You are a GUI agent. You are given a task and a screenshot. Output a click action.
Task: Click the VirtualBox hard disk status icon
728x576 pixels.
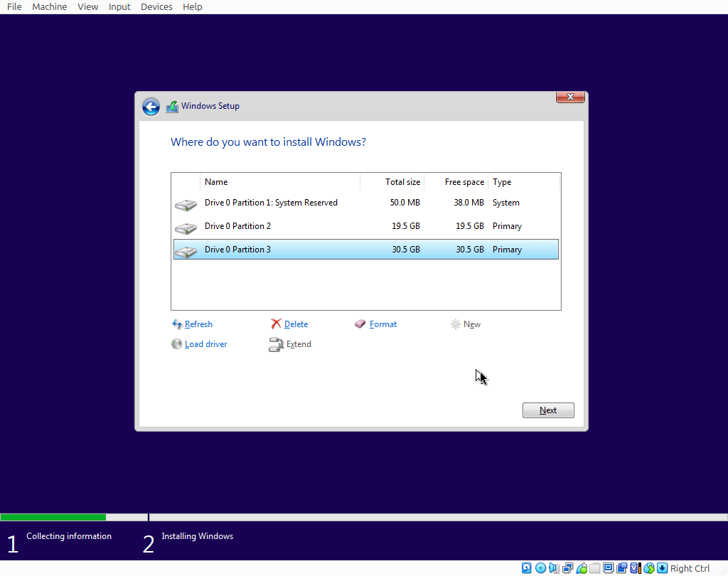[527, 568]
